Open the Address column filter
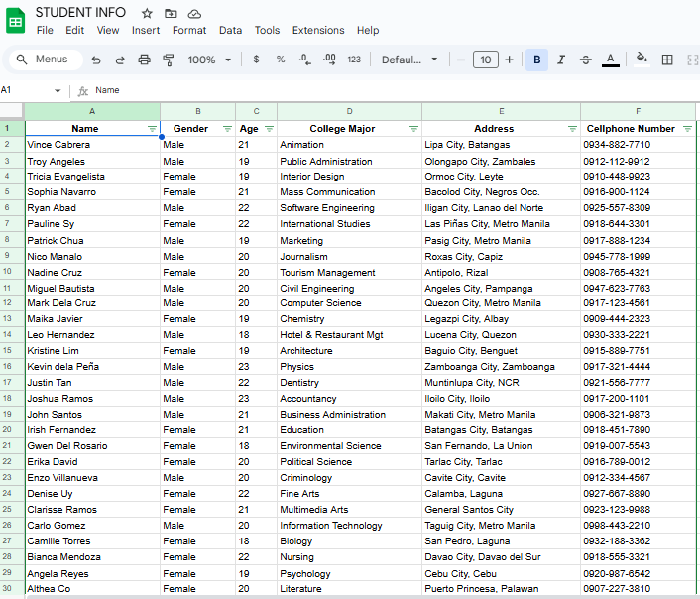This screenshot has height=599, width=700. pos(572,129)
